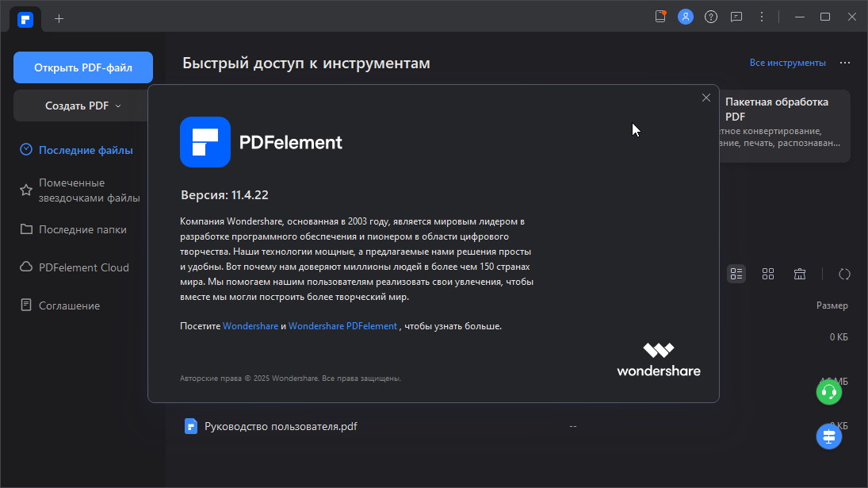Open the user account avatar
The width and height of the screenshot is (868, 488).
coord(686,17)
